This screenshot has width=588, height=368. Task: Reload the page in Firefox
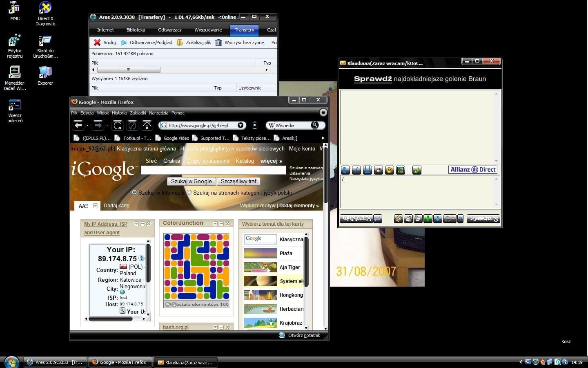118,125
